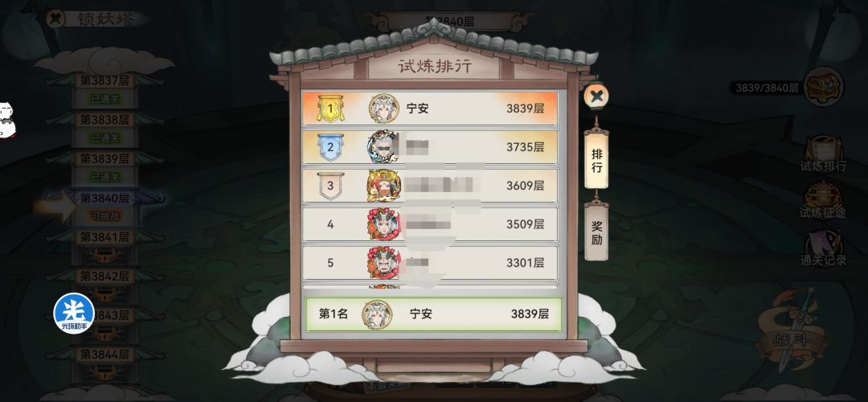Open the 奖励 rewards tab
The width and height of the screenshot is (868, 402).
click(x=596, y=232)
